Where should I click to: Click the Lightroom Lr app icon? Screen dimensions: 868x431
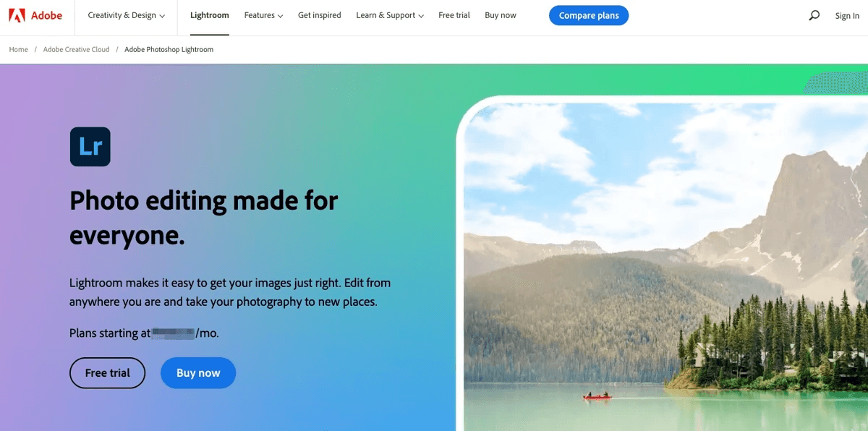tap(90, 147)
